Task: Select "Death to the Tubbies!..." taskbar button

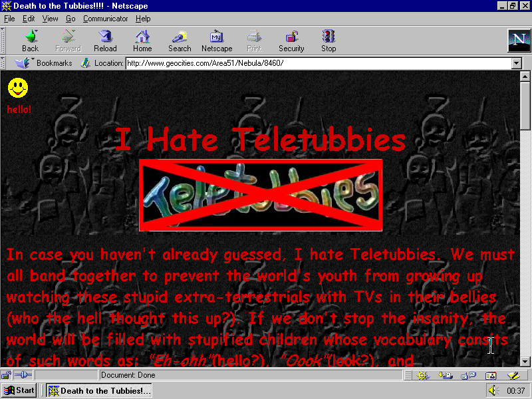Action: [x=99, y=390]
